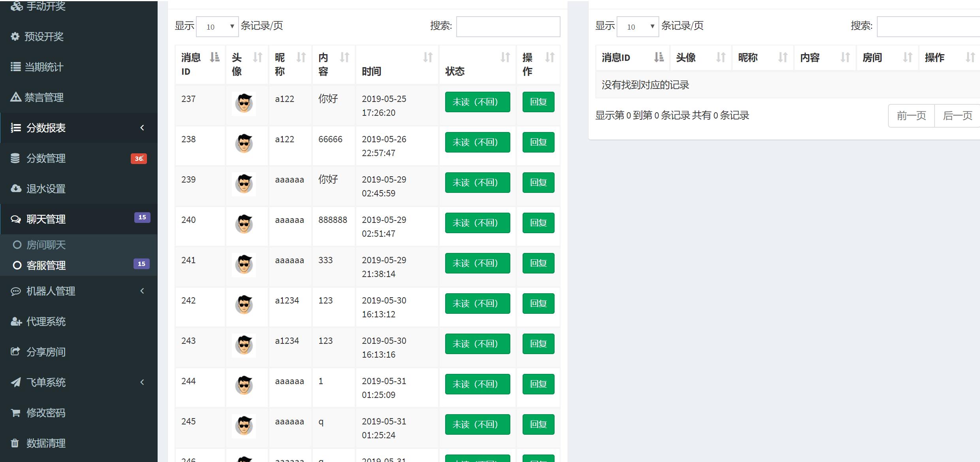980x462 pixels.
Task: Expand the 机器人管理 submenu chevron
Action: (142, 291)
